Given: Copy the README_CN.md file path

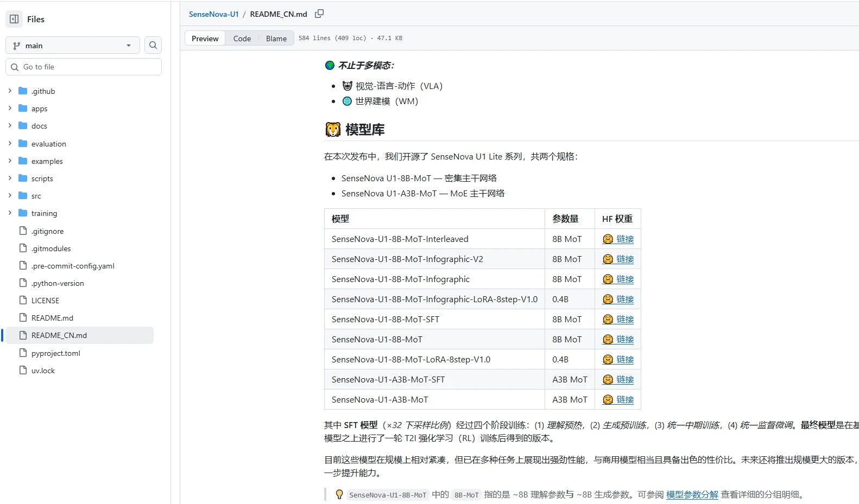Looking at the screenshot, I should pos(319,14).
